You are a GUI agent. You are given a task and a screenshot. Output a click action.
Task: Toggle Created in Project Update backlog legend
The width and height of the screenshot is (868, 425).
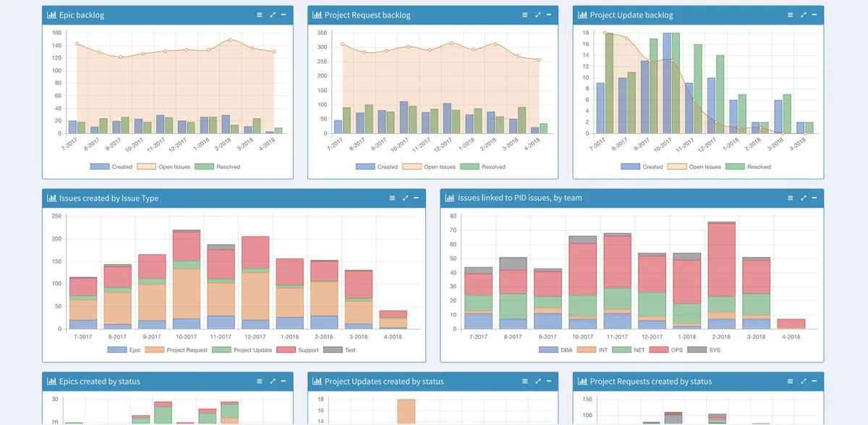tap(642, 167)
